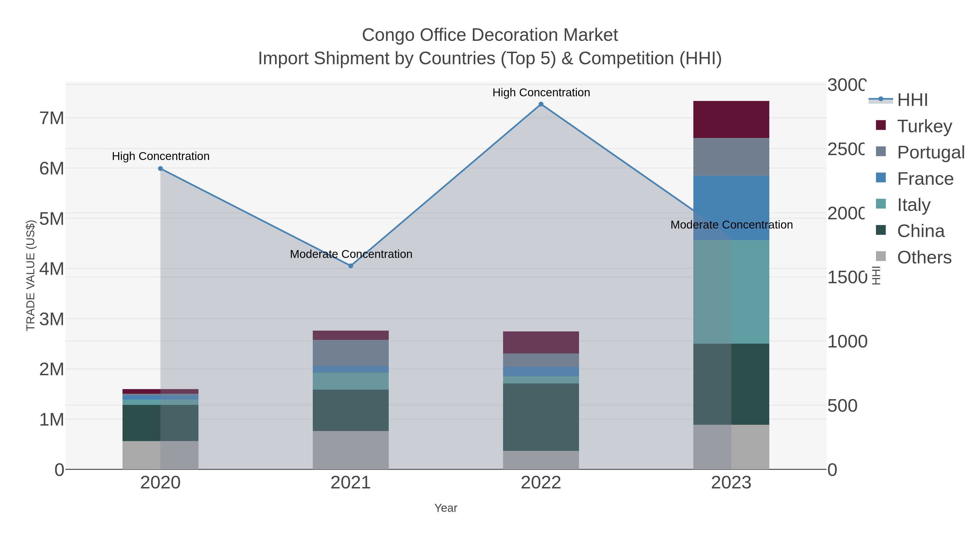980x551 pixels.
Task: Click the HHI data point for 2020
Action: (161, 168)
